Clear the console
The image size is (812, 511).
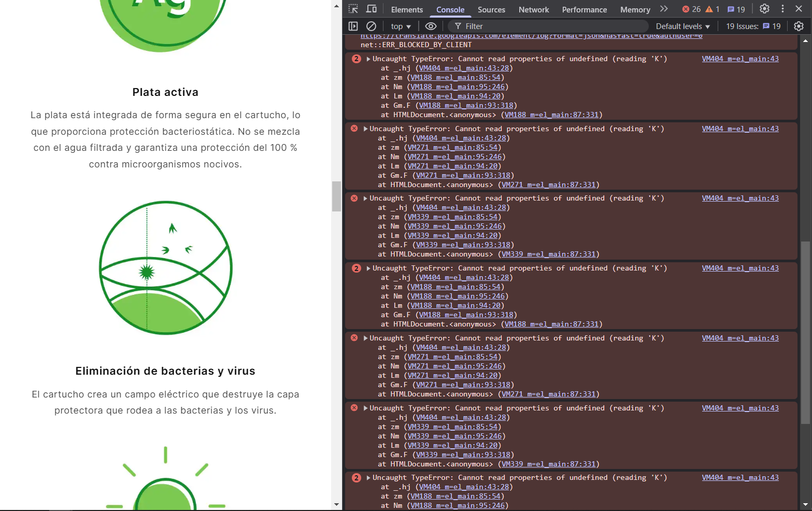[x=371, y=26]
